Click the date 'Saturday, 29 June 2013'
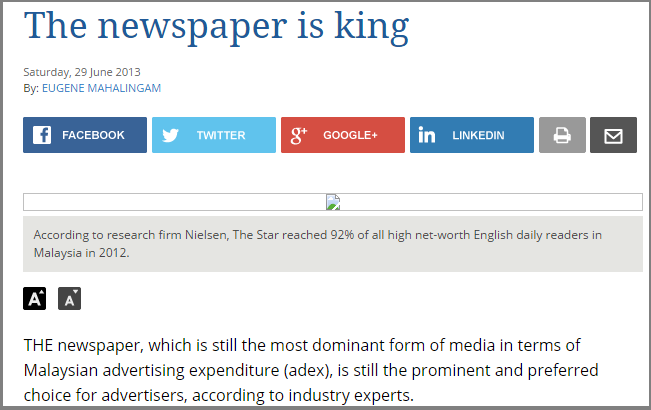651x410 pixels. pos(82,72)
